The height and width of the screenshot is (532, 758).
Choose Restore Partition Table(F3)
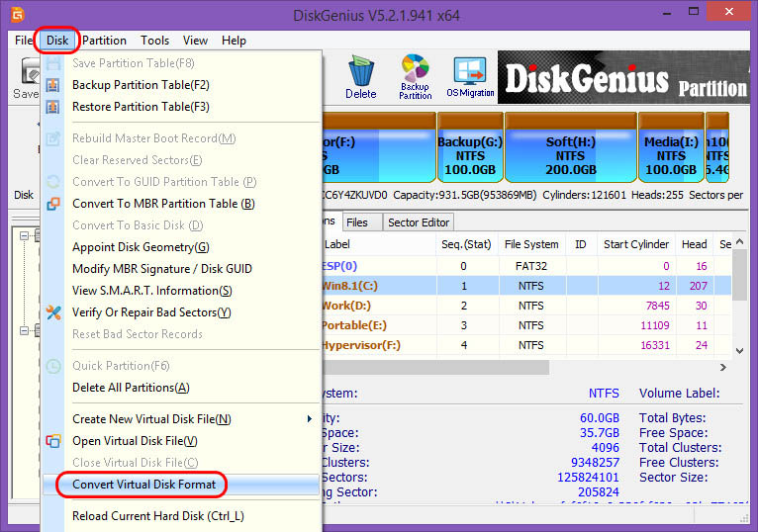(182, 107)
